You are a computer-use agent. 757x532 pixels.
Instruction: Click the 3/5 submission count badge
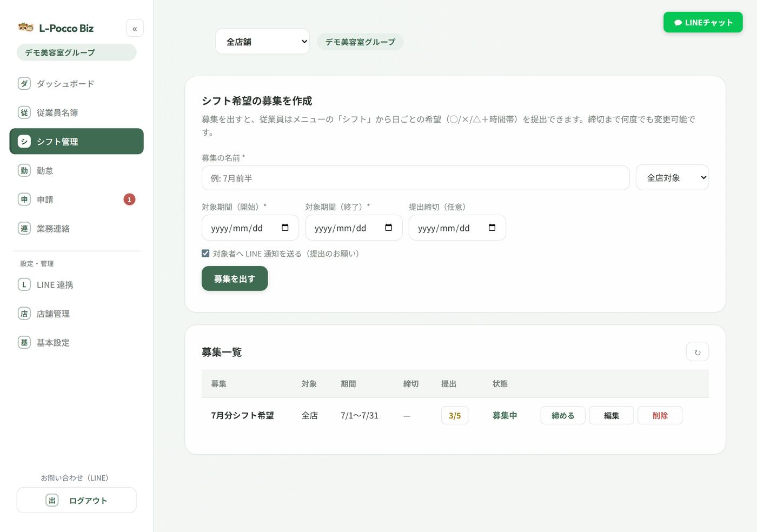pyautogui.click(x=455, y=415)
